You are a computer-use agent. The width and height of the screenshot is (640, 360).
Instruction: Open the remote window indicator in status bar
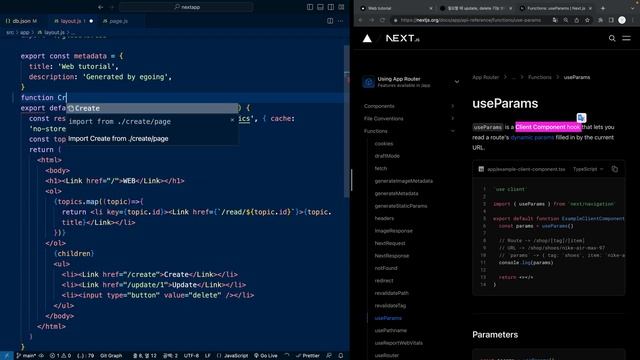click(7, 356)
